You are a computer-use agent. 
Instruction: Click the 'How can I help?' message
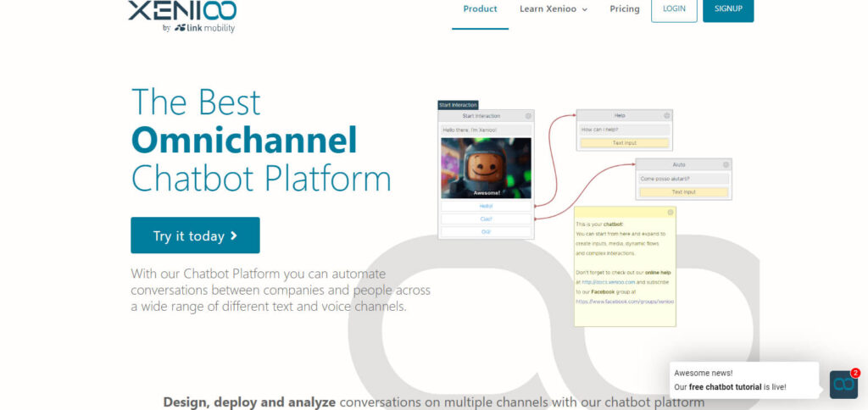click(x=625, y=130)
